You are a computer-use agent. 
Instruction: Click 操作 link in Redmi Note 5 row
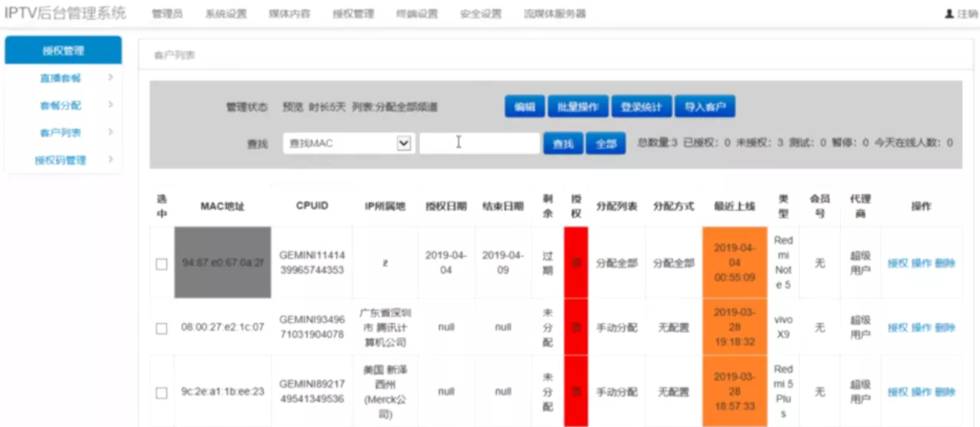pos(922,263)
